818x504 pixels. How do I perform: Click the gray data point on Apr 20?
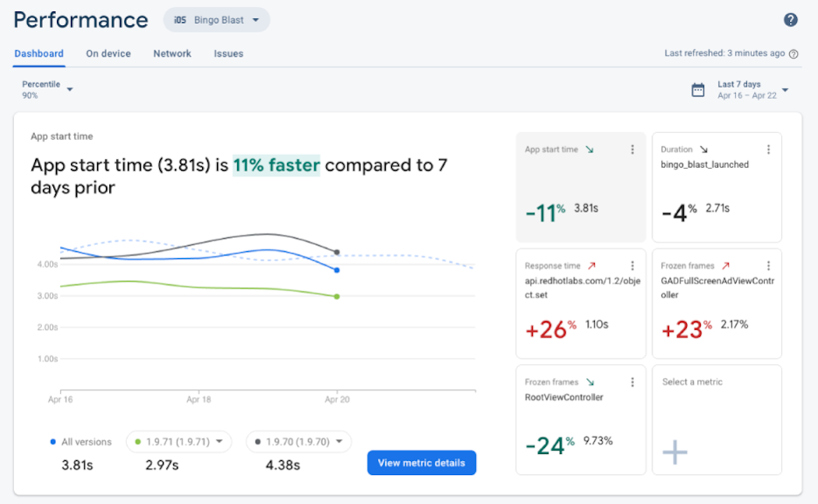337,253
